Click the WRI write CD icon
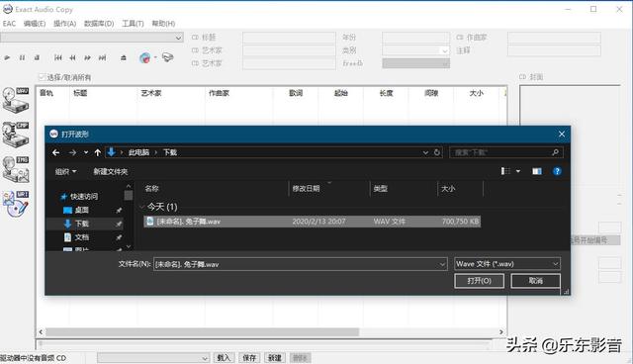 (16, 204)
